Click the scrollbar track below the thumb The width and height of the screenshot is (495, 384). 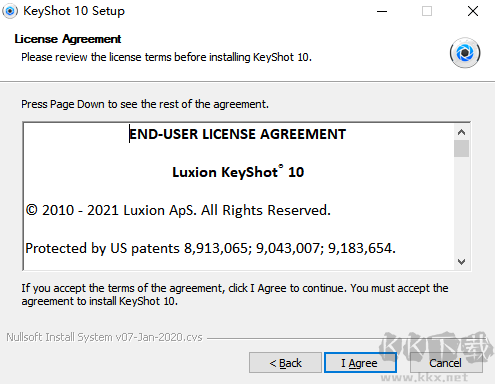point(461,205)
